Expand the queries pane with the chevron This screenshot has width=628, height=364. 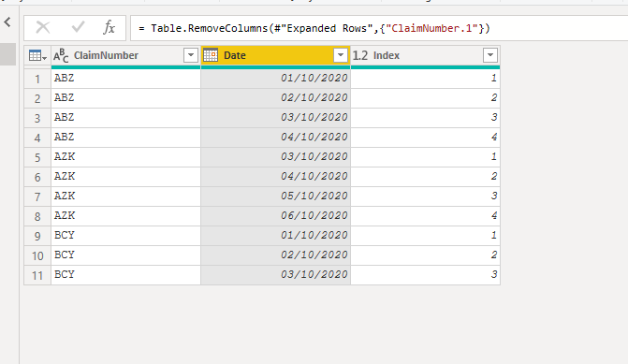[7, 22]
